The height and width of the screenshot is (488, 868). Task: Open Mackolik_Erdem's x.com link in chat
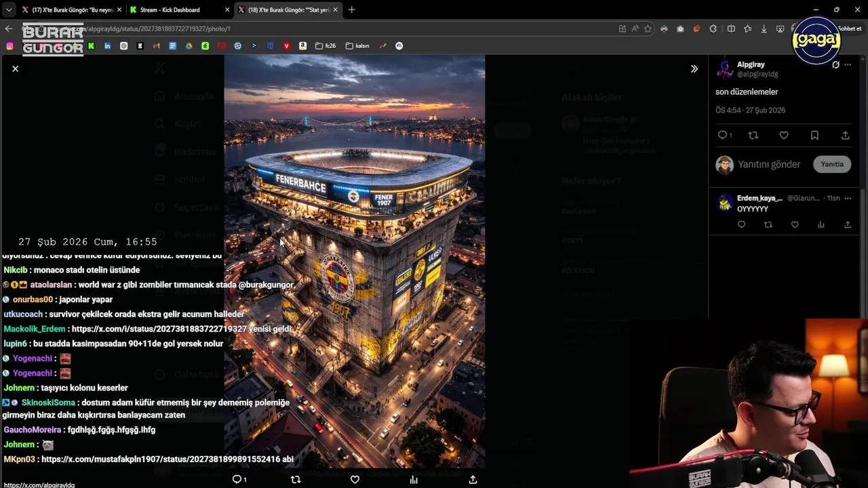pyautogui.click(x=159, y=329)
